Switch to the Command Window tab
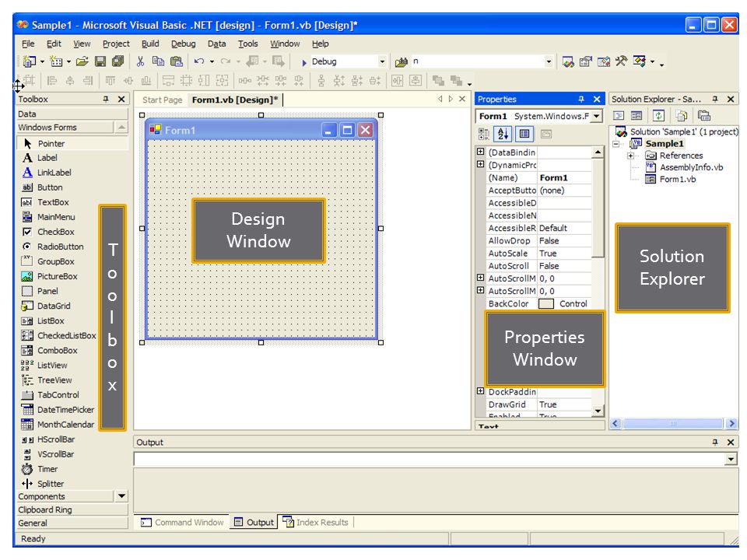This screenshot has height=560, width=747. click(x=182, y=523)
